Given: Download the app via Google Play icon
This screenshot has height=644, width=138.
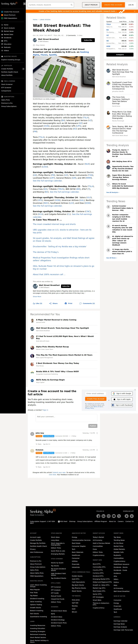Looking at the screenshot, I should (132, 516).
